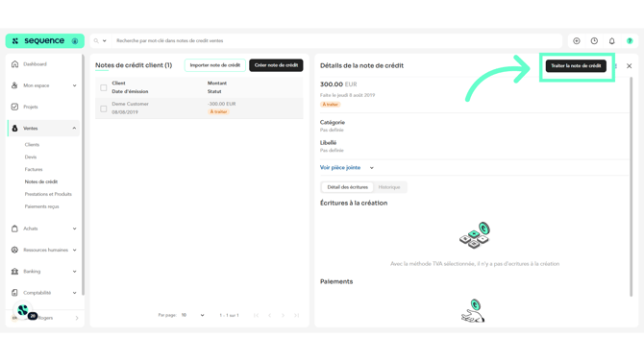644x361 pixels.
Task: Go to previous page pagination arrow
Action: point(269,315)
